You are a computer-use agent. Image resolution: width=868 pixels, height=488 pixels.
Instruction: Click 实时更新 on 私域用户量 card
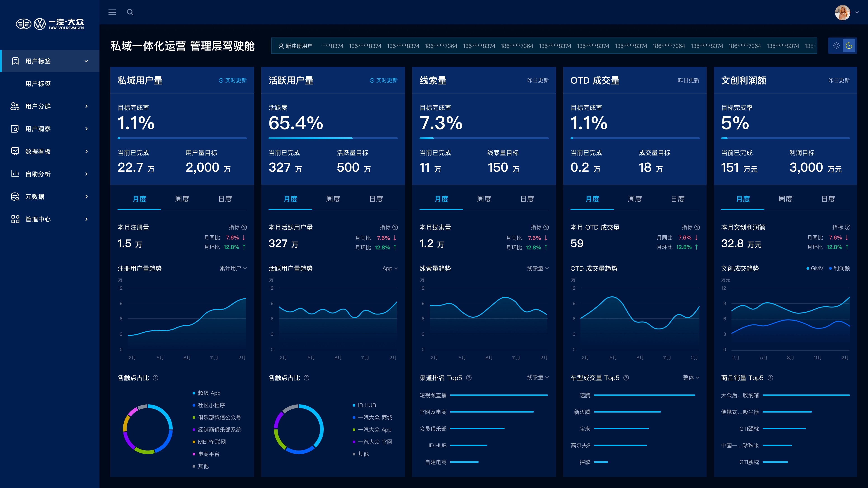[x=233, y=80]
